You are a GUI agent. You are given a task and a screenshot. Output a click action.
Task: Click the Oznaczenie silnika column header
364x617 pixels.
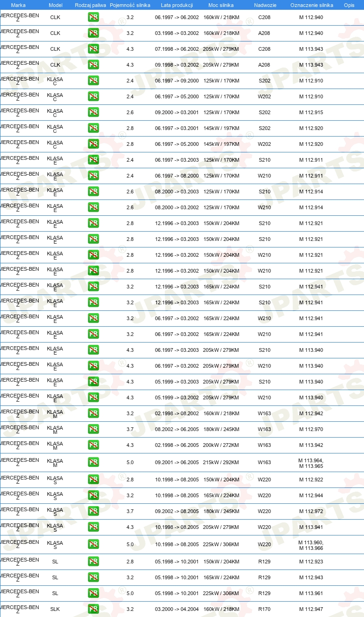click(x=311, y=5)
